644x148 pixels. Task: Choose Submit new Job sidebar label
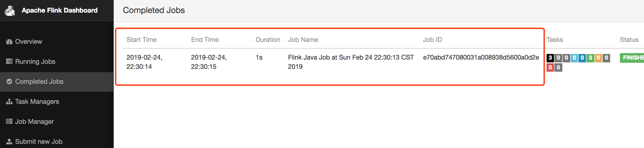click(39, 141)
